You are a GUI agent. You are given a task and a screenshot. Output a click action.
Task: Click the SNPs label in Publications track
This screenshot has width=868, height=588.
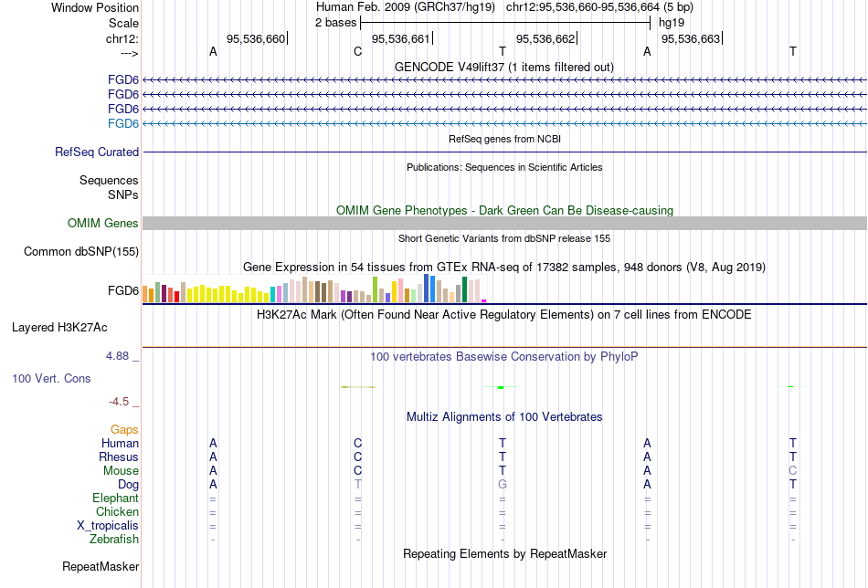[x=123, y=194]
